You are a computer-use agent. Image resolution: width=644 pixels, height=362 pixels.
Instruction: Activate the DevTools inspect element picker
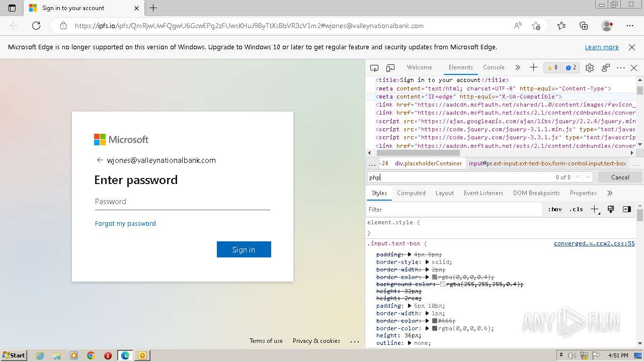click(x=374, y=68)
